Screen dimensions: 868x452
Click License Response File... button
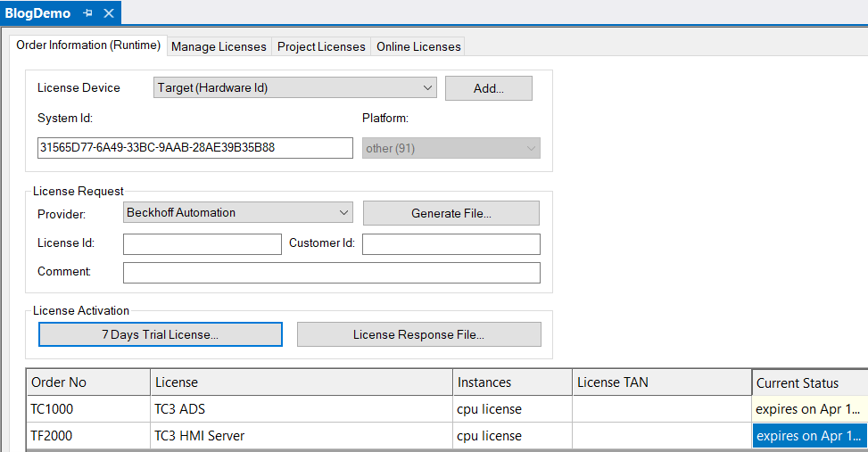[419, 334]
